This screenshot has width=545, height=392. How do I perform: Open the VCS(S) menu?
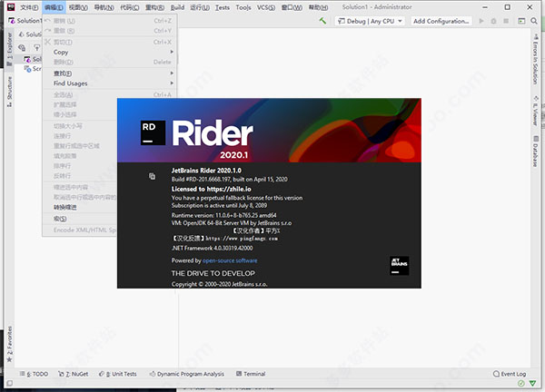click(x=266, y=7)
